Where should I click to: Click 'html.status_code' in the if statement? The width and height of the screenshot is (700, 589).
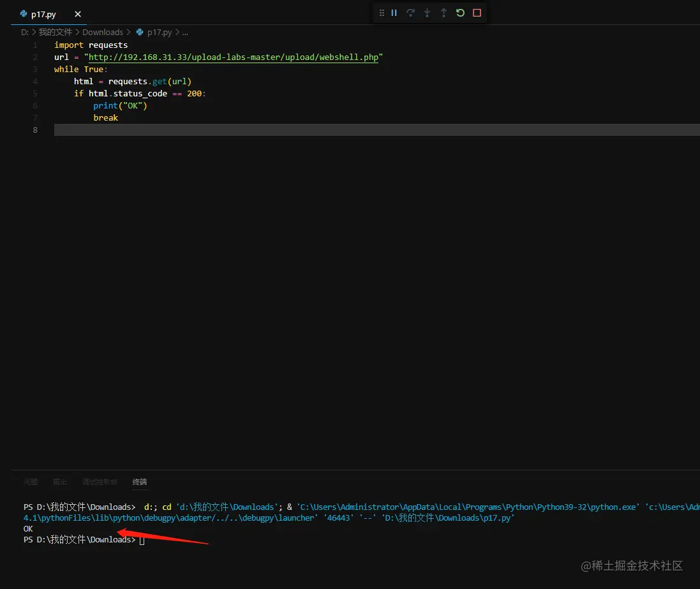(128, 93)
